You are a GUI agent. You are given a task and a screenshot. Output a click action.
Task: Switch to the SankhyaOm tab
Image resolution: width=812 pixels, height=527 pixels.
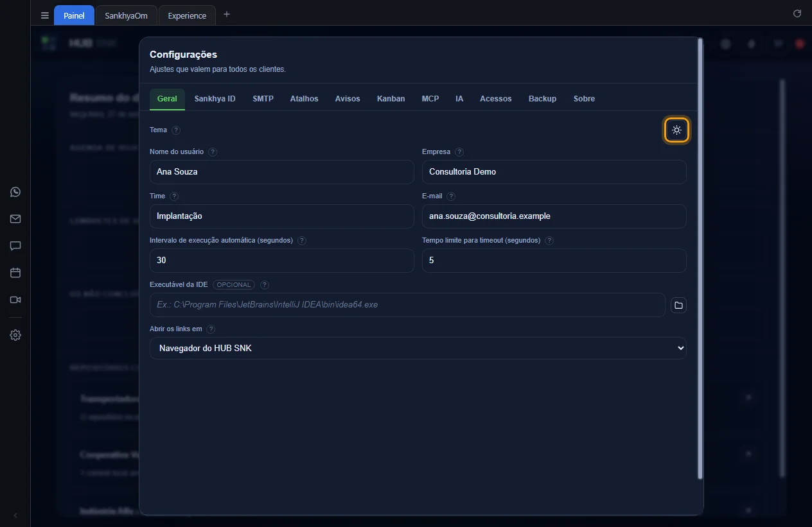(127, 15)
